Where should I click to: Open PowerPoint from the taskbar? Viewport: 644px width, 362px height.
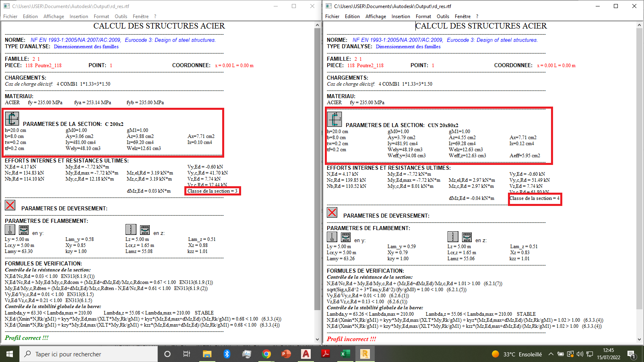tap(286, 354)
